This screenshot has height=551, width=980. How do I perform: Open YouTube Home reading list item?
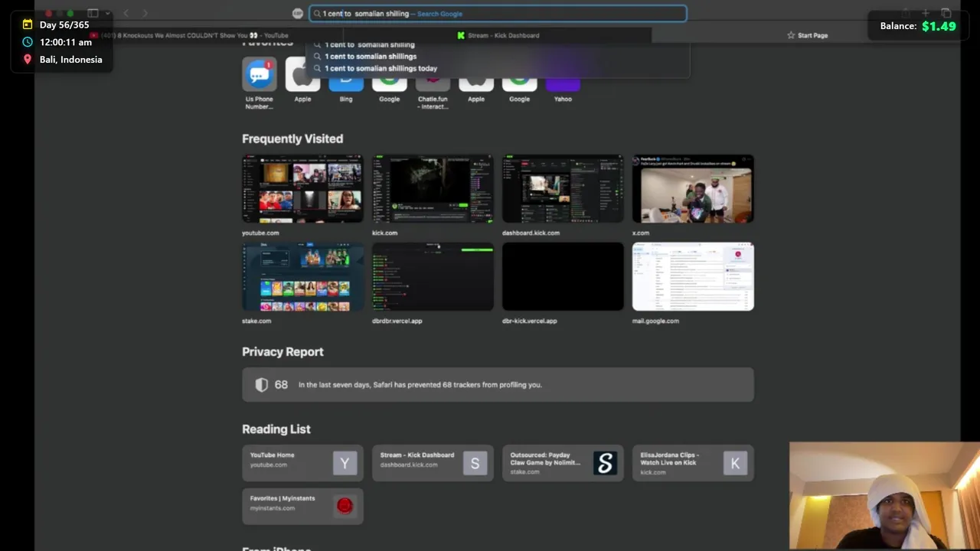[x=302, y=463]
